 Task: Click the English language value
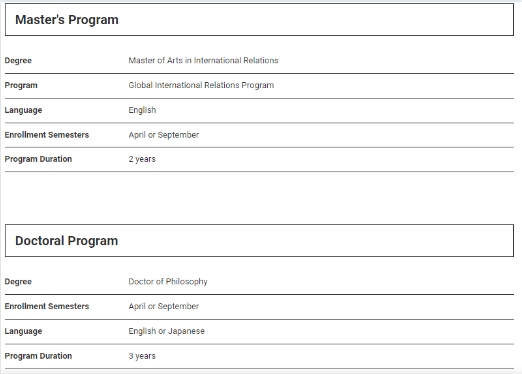pyautogui.click(x=142, y=110)
